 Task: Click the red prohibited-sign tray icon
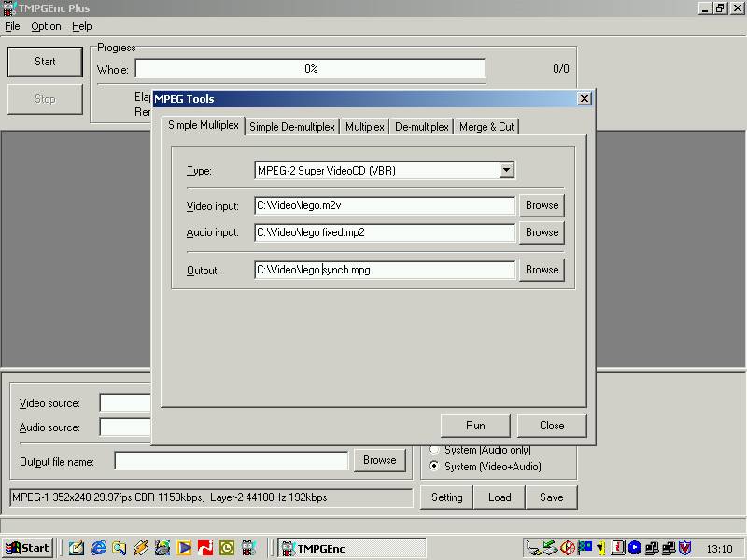point(568,549)
